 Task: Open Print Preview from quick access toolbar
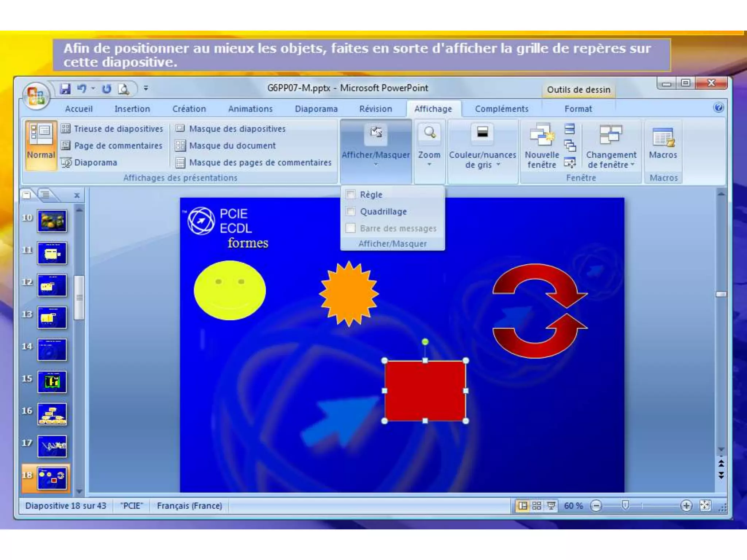pos(124,89)
